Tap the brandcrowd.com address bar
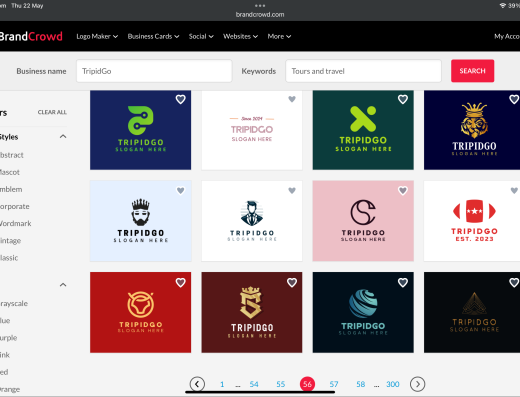The image size is (520, 397). tap(260, 14)
